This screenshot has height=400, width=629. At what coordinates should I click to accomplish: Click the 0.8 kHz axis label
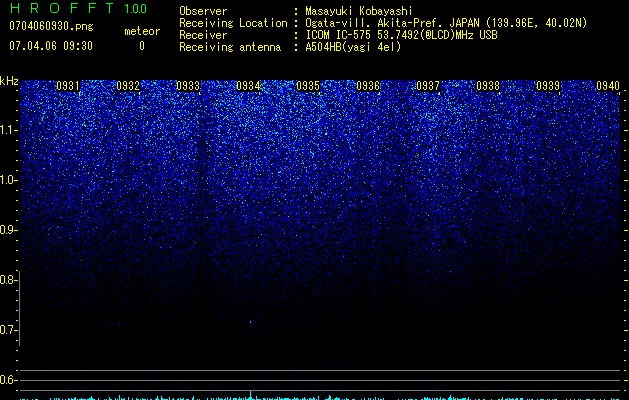8,280
